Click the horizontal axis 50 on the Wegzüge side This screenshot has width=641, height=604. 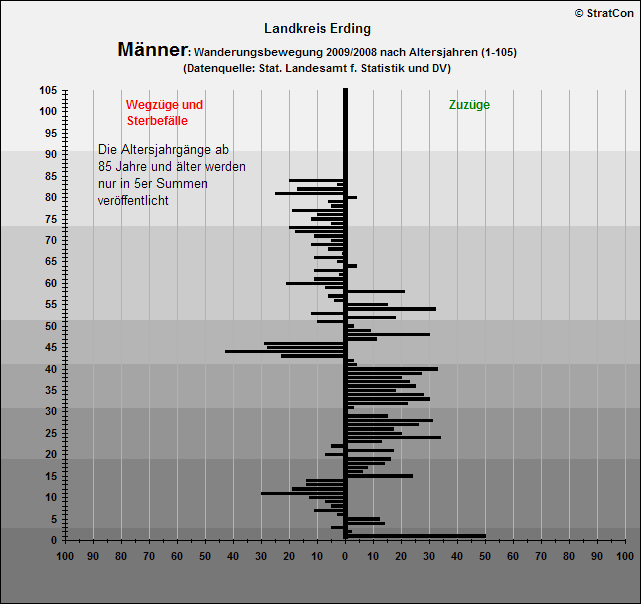pyautogui.click(x=205, y=556)
